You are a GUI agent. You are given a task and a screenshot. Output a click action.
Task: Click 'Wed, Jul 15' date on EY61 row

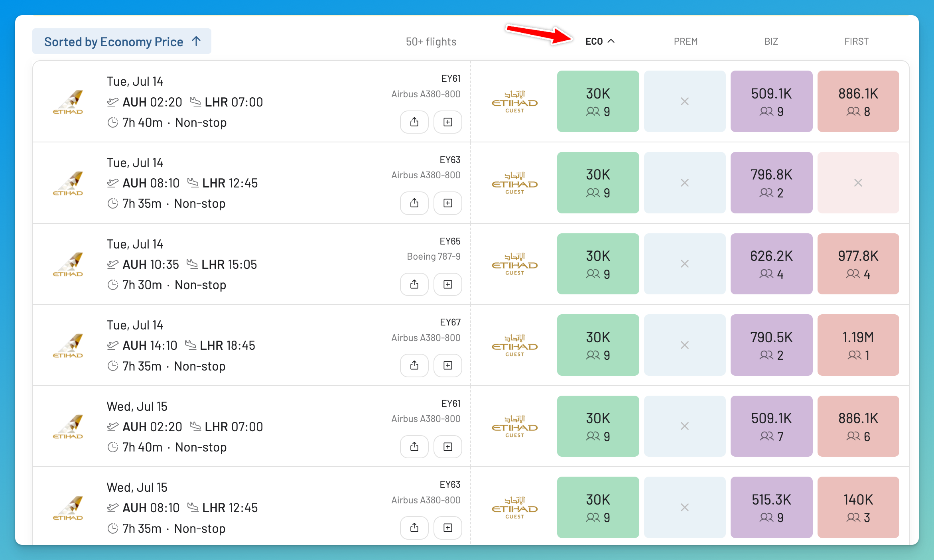click(x=137, y=406)
